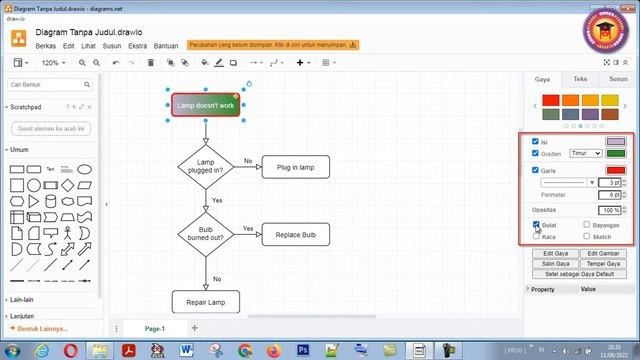
Task: Undo the last change
Action: coord(116,63)
